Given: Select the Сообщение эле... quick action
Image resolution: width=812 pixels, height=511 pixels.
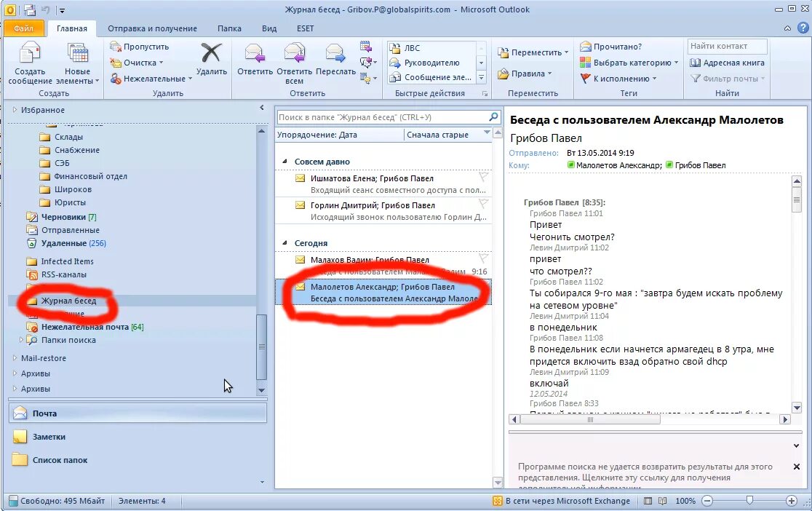Looking at the screenshot, I should (x=431, y=77).
